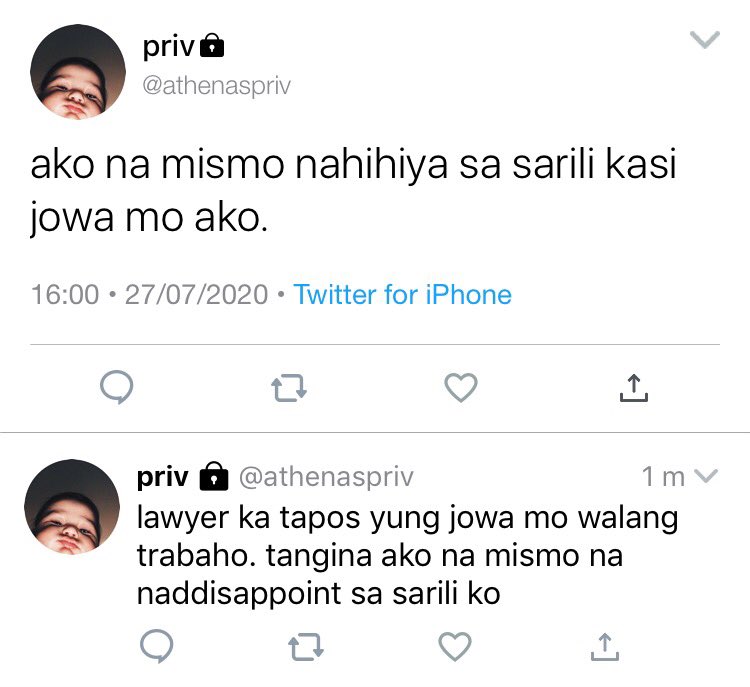Share the second tweet reply

click(605, 647)
